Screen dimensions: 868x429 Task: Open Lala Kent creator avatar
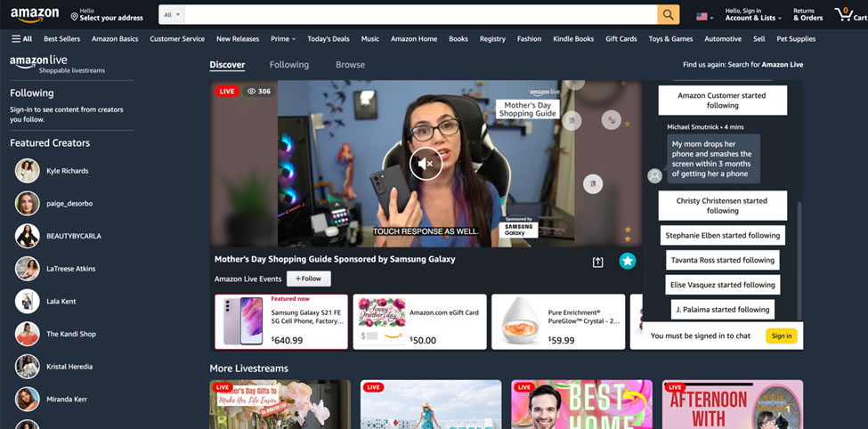tap(27, 302)
